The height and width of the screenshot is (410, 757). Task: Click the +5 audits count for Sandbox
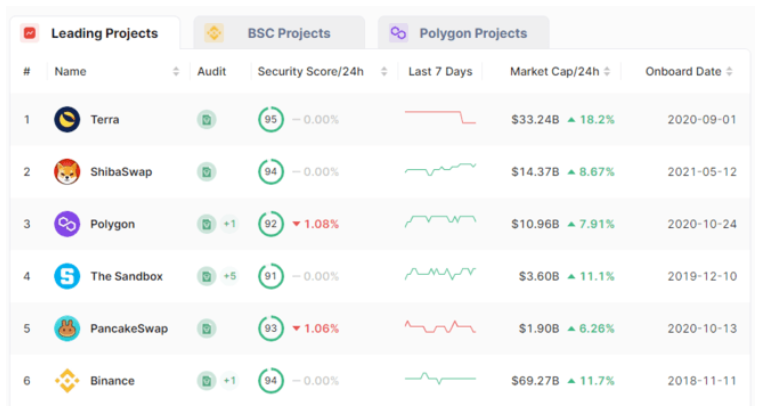[x=229, y=276]
